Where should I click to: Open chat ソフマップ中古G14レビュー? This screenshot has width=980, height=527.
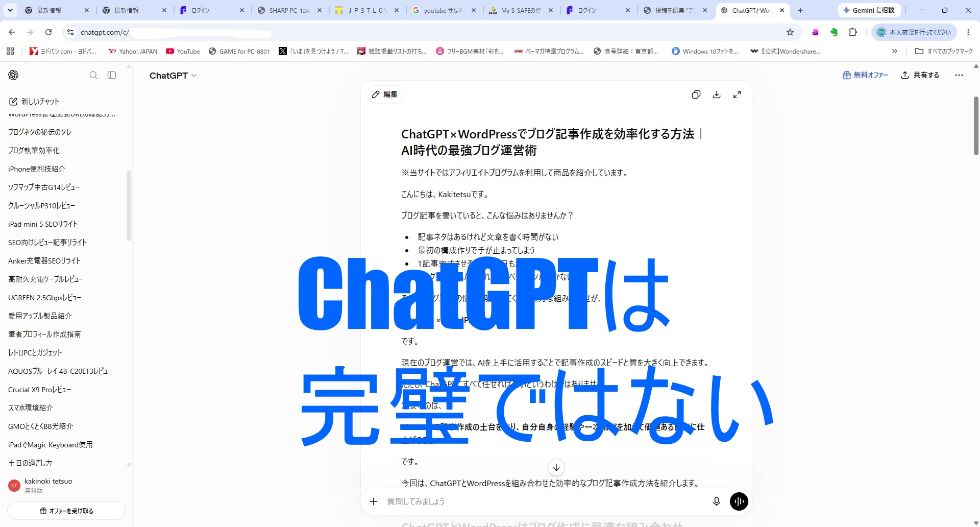point(44,187)
